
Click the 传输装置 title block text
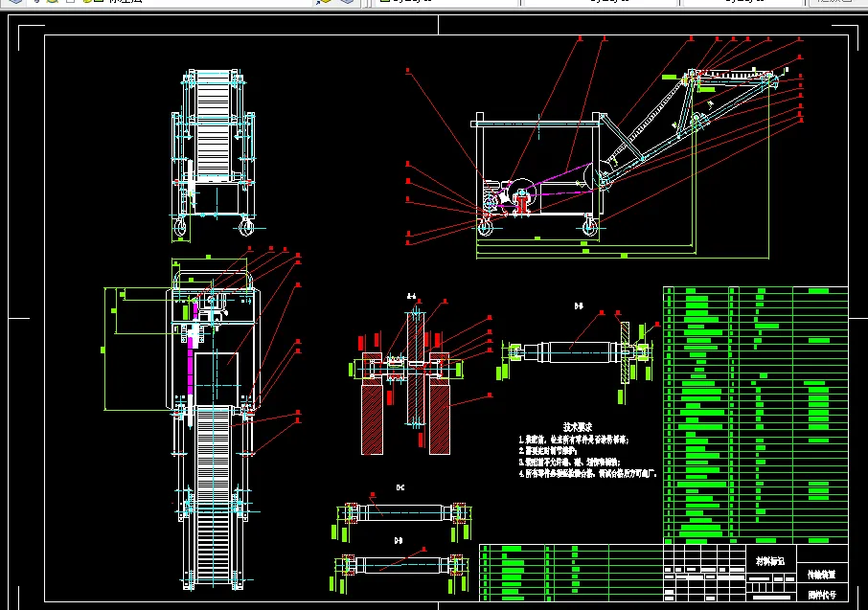pos(821,575)
